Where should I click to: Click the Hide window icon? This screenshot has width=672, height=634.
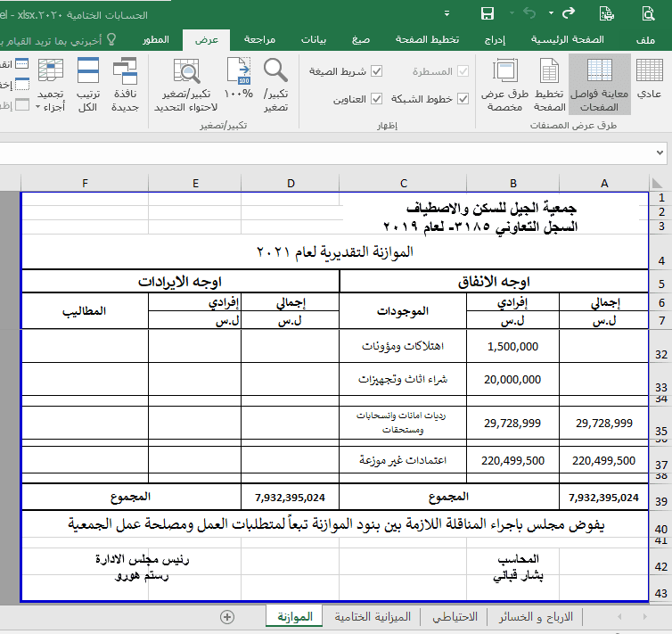(x=22, y=85)
